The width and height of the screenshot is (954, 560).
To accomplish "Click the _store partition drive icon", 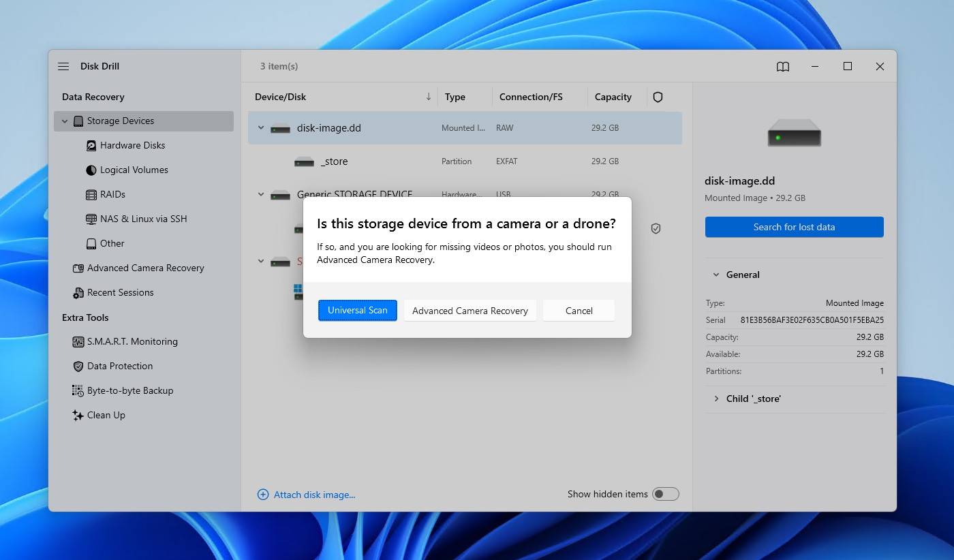I will click(304, 162).
